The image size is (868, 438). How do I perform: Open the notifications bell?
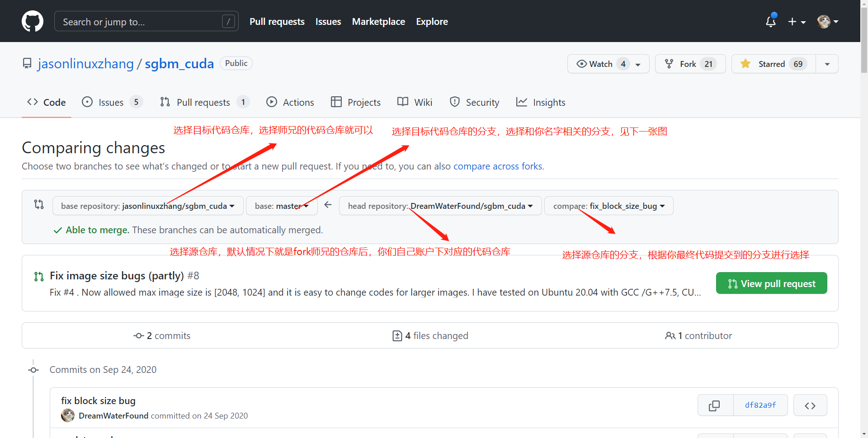[771, 21]
